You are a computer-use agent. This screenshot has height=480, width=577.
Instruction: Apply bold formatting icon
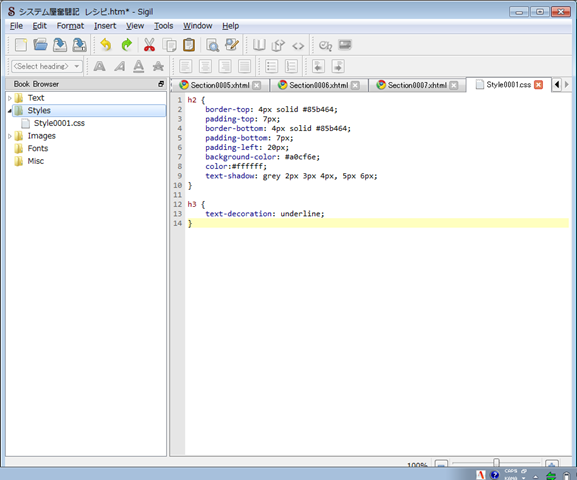(99, 66)
